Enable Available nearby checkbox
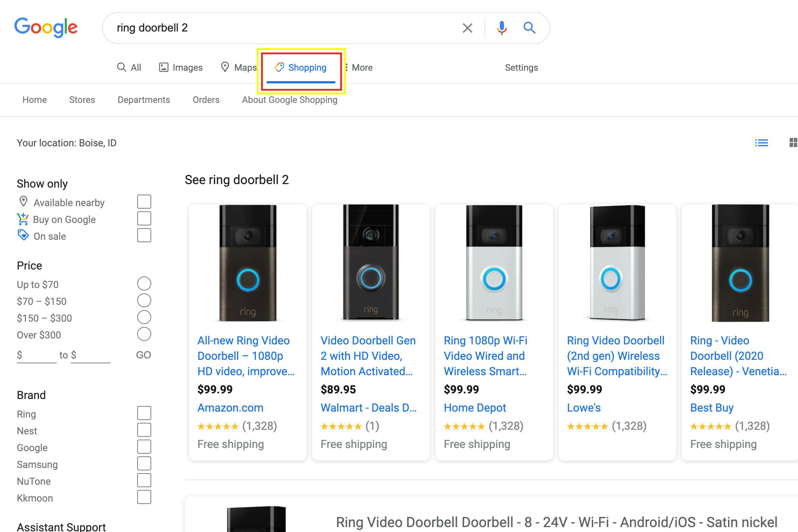 coord(144,202)
